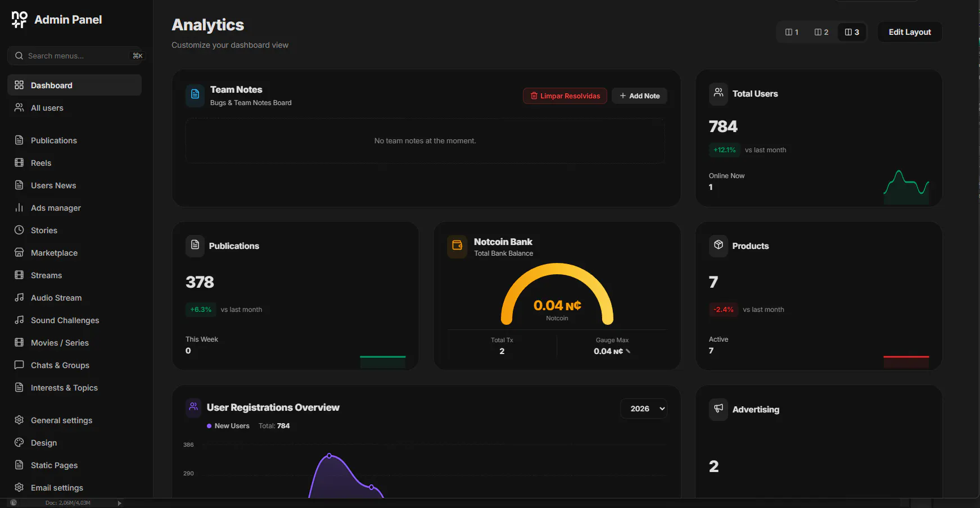Select Users News menu item
This screenshot has height=508, width=980.
click(74, 185)
